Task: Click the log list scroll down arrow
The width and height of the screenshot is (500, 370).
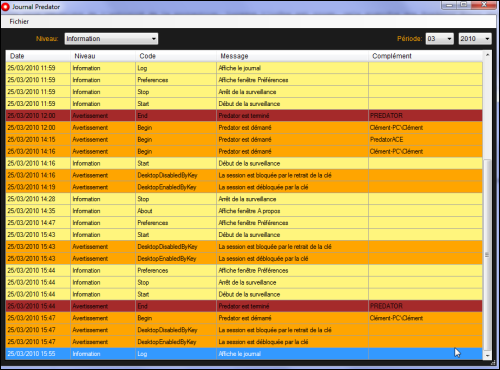Action: [x=487, y=356]
